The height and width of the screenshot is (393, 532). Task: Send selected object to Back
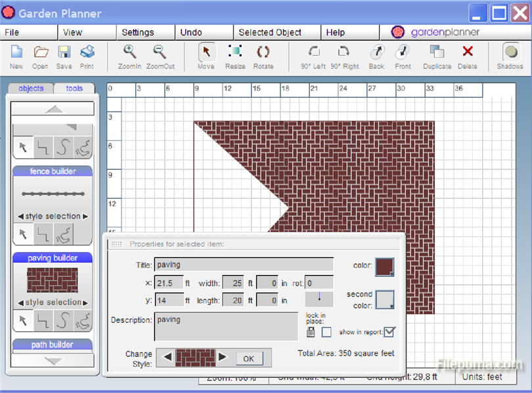376,52
